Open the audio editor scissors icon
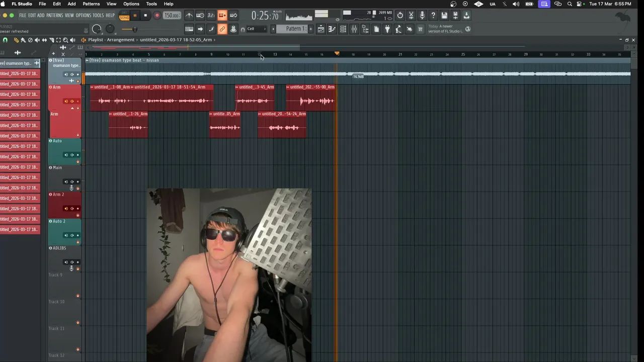 coord(411,16)
